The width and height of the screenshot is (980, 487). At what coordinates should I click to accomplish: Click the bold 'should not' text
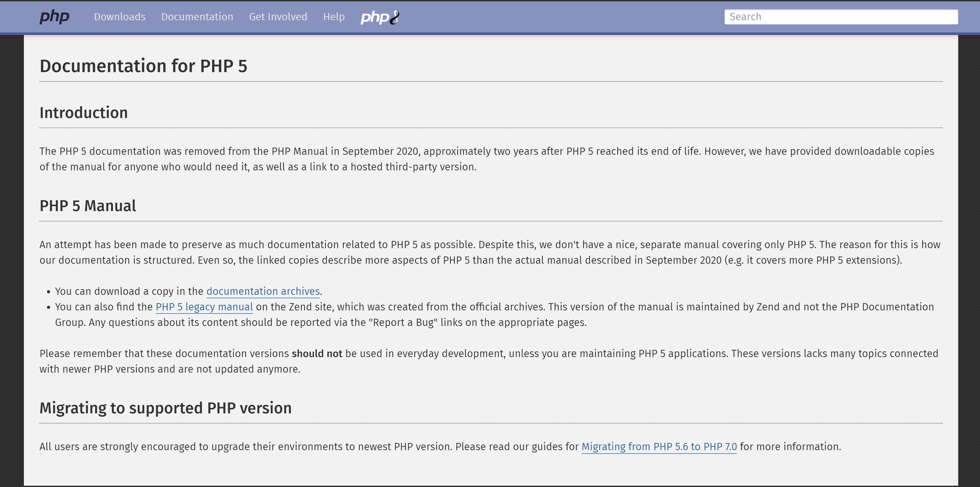(x=317, y=353)
